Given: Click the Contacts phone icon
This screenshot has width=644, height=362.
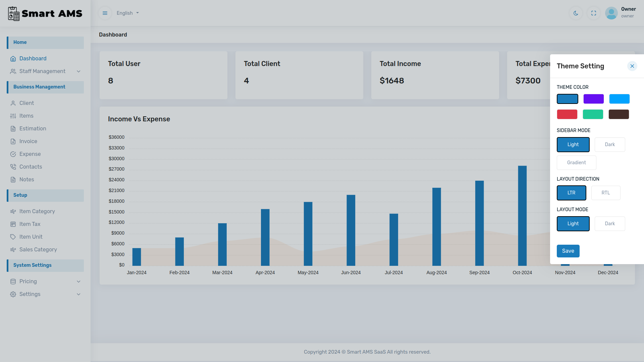Looking at the screenshot, I should coord(13,167).
